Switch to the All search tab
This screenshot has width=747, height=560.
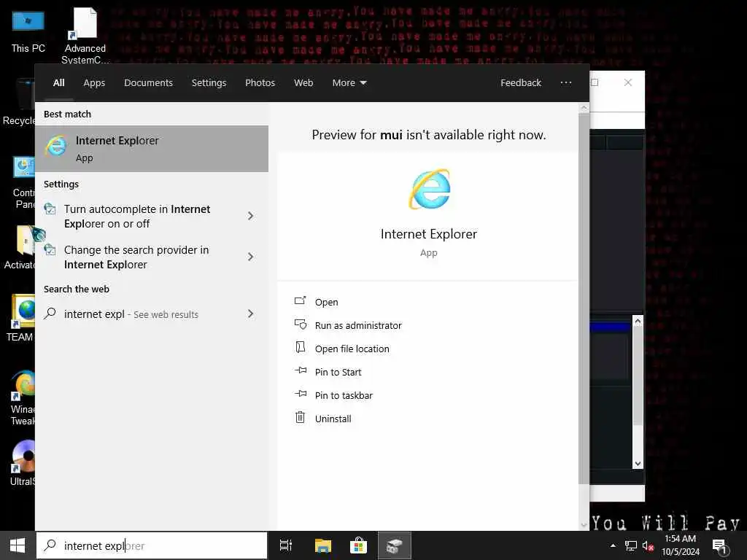[58, 83]
